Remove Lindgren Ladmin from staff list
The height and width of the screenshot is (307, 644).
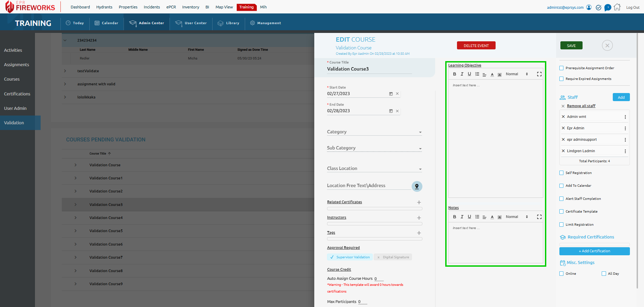(563, 151)
